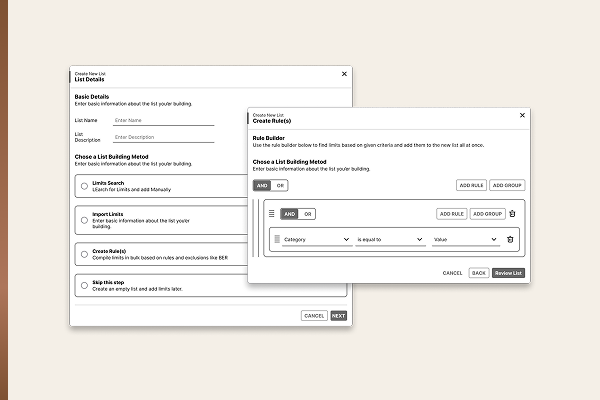Delete the nested rule group with trash icon
Screen dimensions: 600x400
tap(513, 214)
